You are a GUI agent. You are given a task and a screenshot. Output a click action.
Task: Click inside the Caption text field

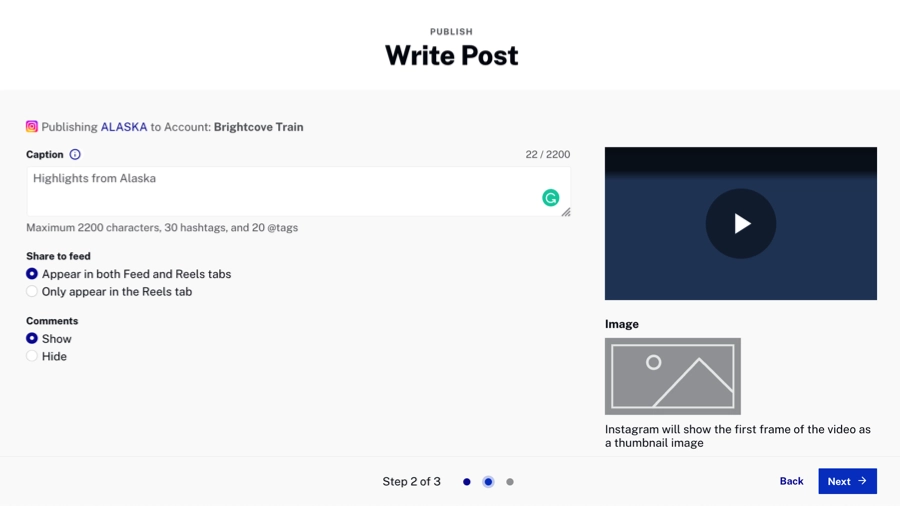click(280, 190)
